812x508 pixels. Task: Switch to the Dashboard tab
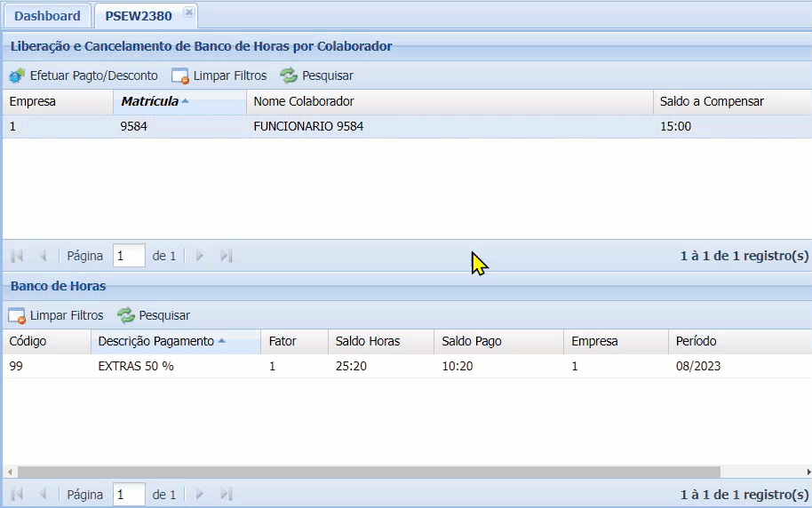tap(47, 16)
